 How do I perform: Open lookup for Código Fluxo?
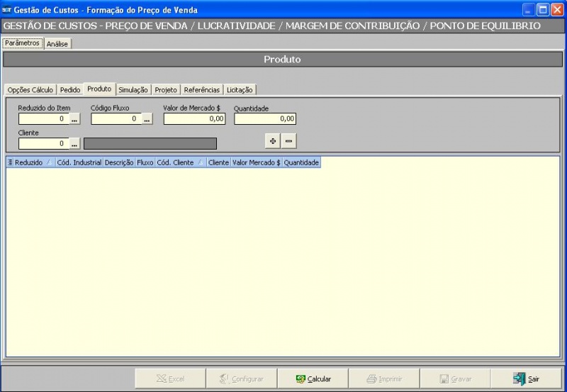(147, 119)
